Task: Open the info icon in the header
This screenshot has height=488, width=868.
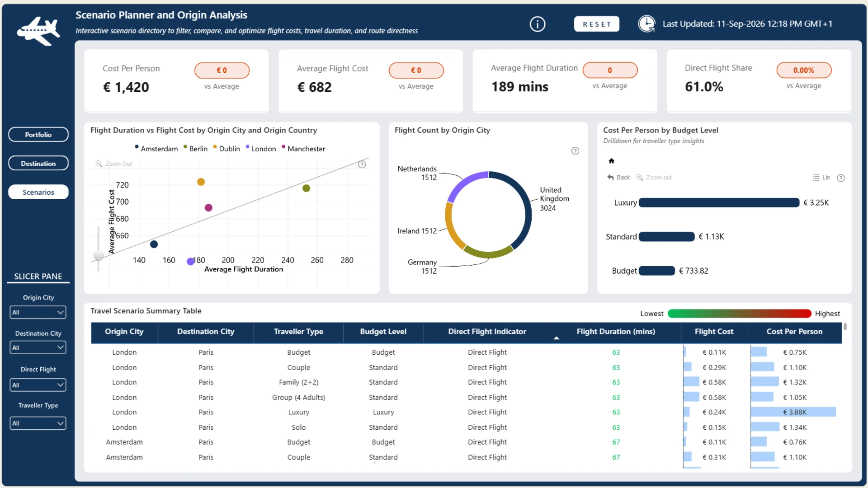Action: 538,24
